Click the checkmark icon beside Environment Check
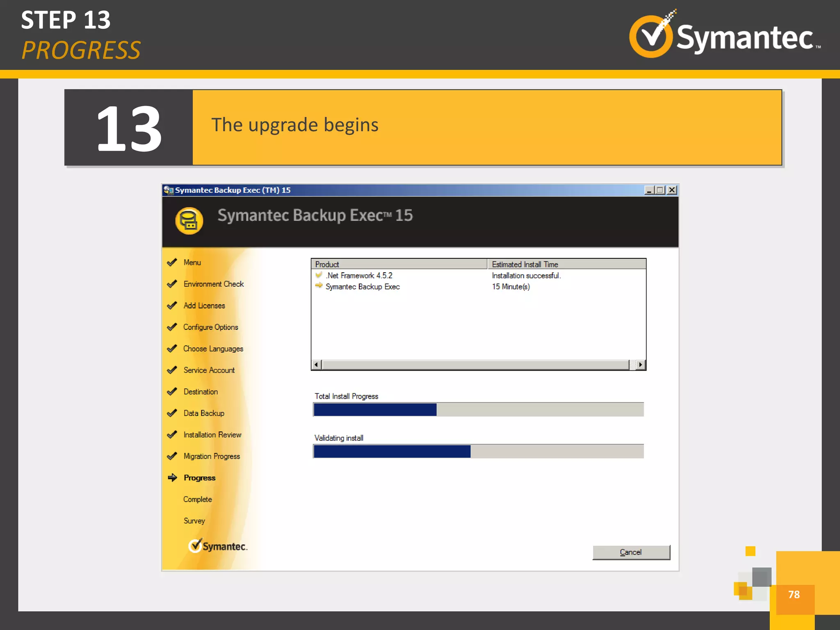The width and height of the screenshot is (840, 630). click(172, 284)
